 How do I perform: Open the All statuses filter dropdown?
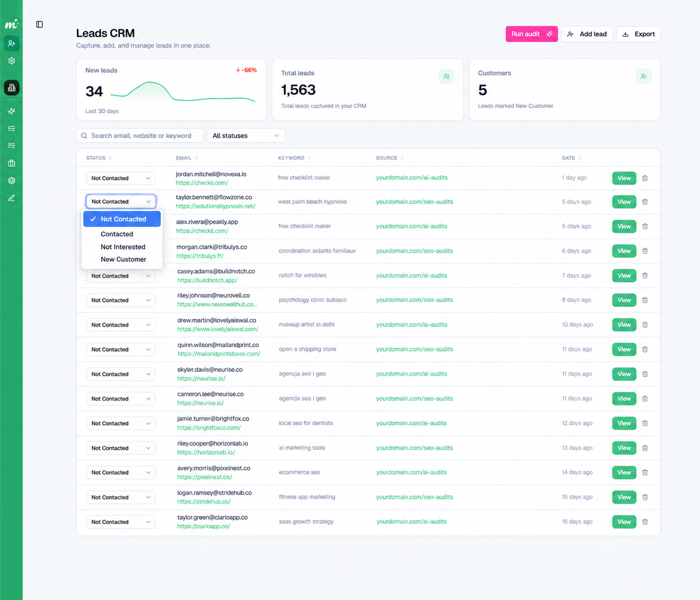[x=246, y=136]
